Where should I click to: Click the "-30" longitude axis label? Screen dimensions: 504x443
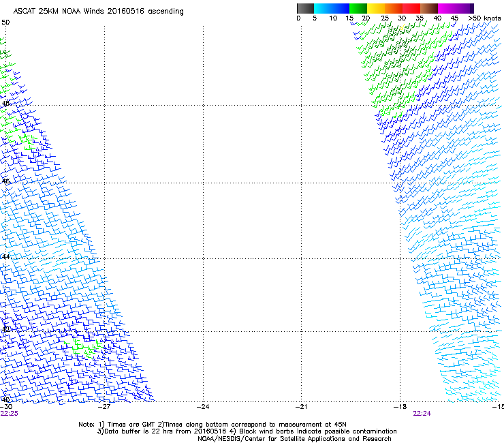pos(6,407)
